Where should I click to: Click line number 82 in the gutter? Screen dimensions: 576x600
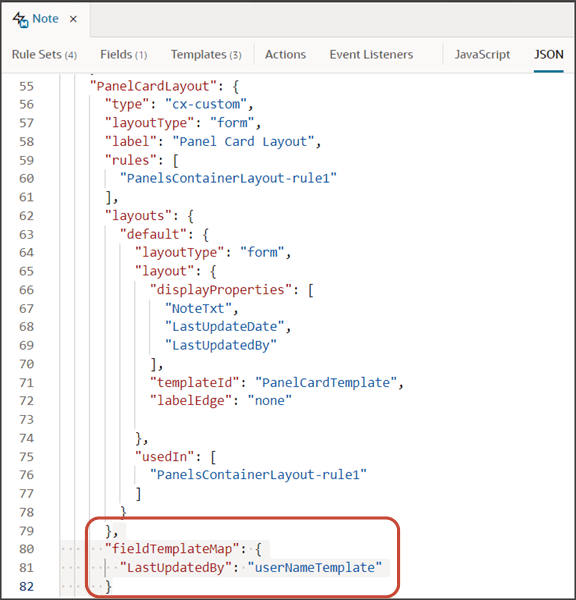26,587
